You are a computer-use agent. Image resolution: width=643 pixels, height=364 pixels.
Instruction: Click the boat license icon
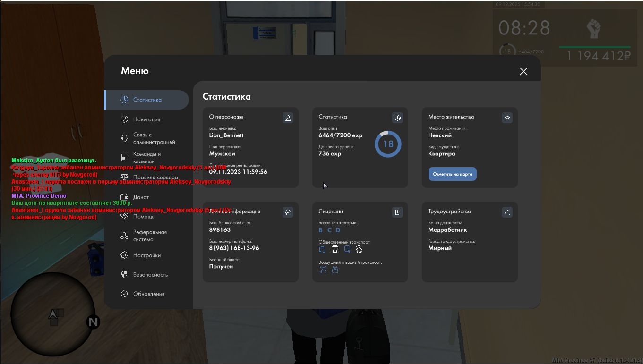point(335,270)
